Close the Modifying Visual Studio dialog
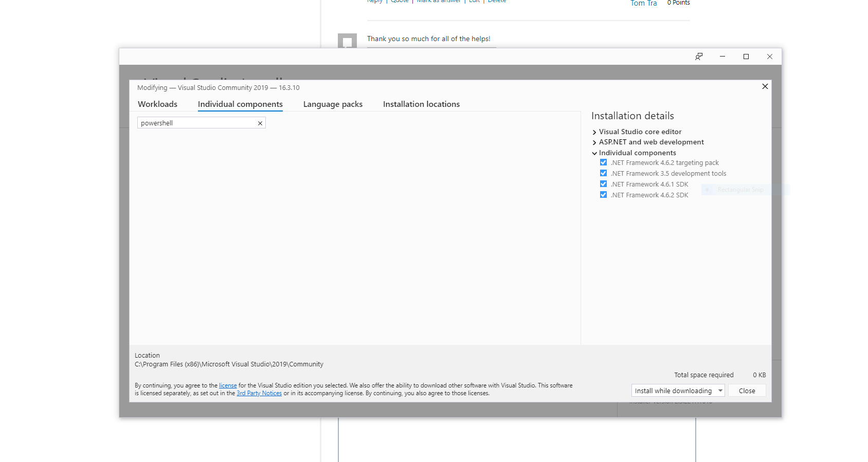 [765, 86]
